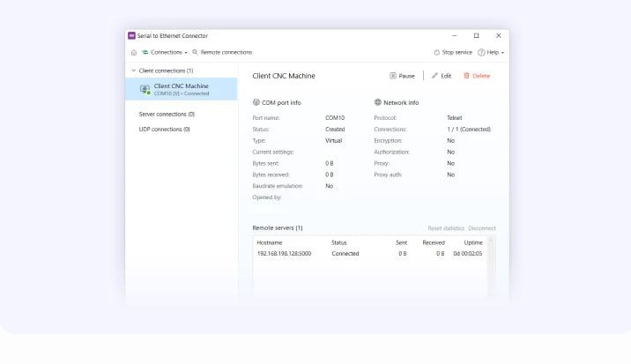Click the 1 / 1 (Connected) value
Screen dimensions: 631x364
pyautogui.click(x=469, y=130)
